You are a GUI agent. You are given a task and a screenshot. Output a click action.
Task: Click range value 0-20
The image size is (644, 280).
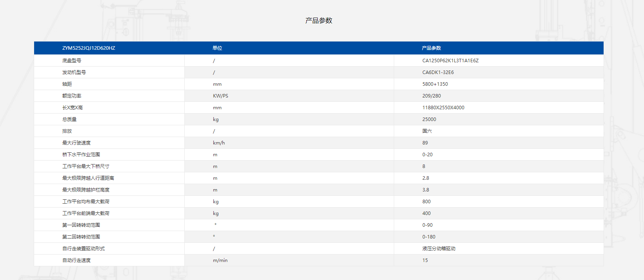428,155
